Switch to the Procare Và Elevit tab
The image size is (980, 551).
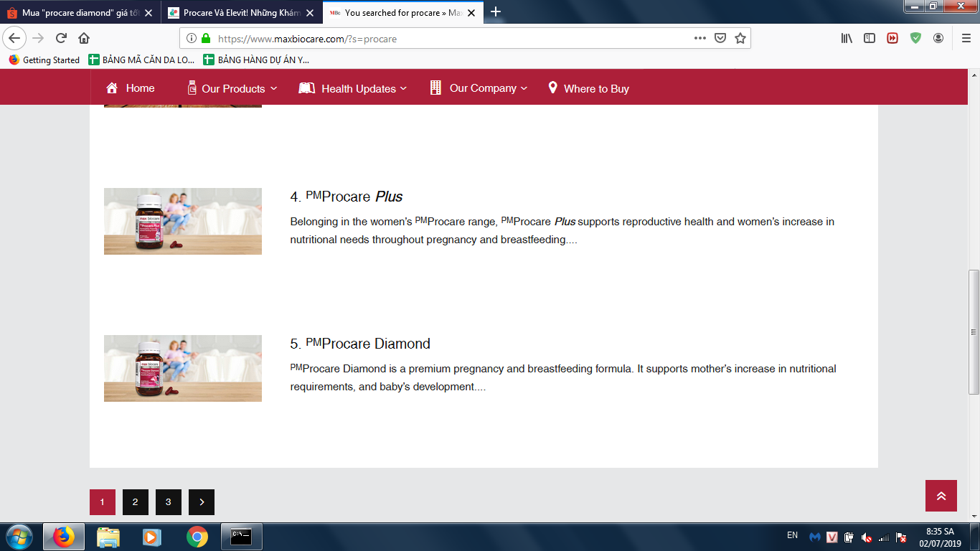pyautogui.click(x=240, y=12)
